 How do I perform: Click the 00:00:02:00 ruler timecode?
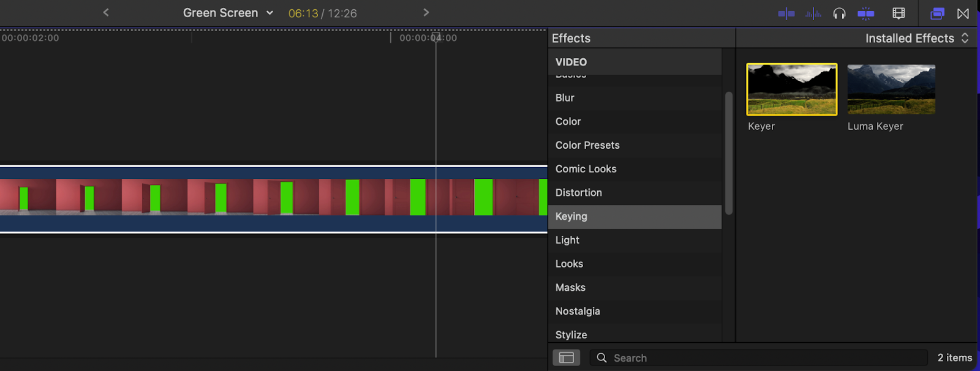[x=30, y=38]
